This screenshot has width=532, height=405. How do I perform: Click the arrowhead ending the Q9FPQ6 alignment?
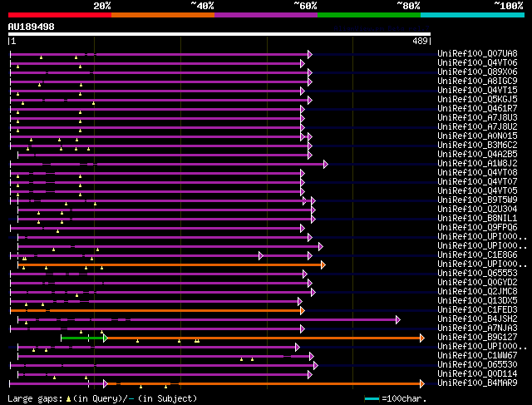(x=303, y=228)
